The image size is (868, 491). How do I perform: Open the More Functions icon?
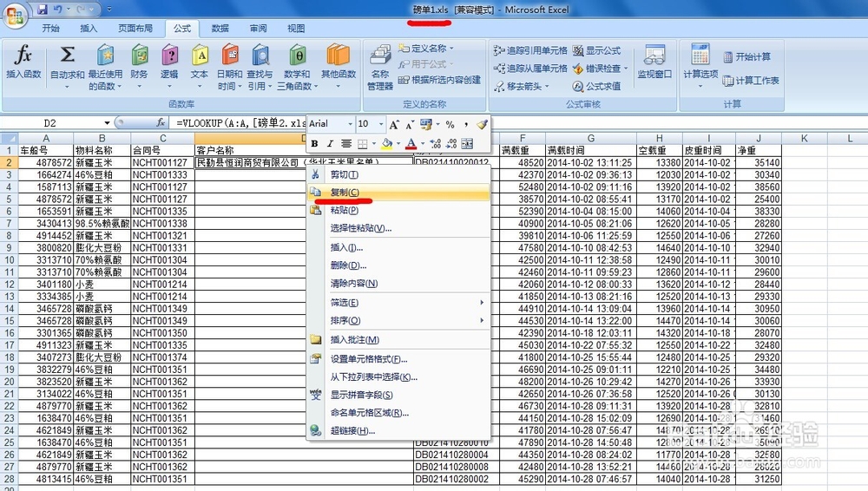(x=339, y=56)
